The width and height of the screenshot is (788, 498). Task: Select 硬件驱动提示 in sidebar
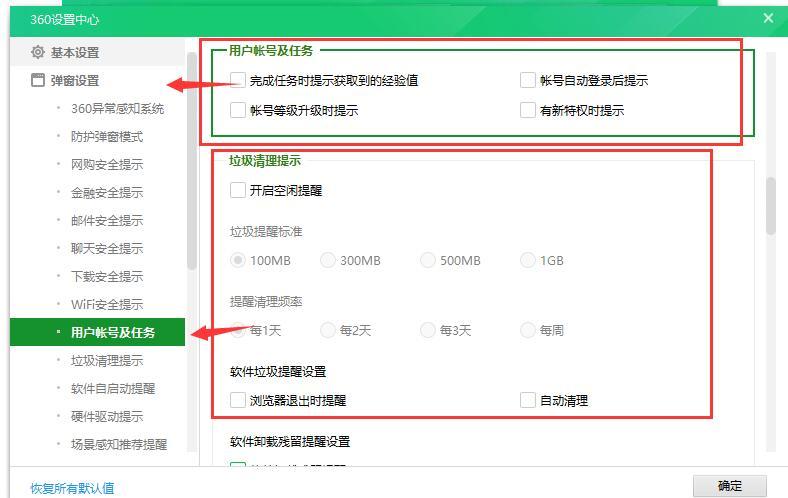(107, 416)
